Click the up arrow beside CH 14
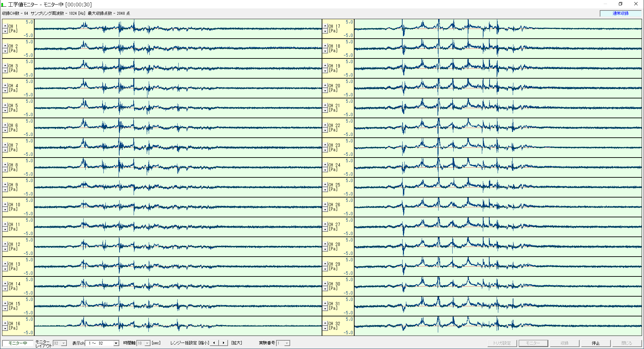 pos(5,284)
